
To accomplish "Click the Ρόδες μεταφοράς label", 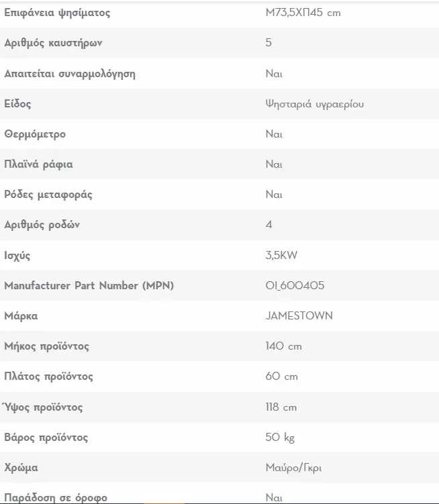I will coord(48,195).
